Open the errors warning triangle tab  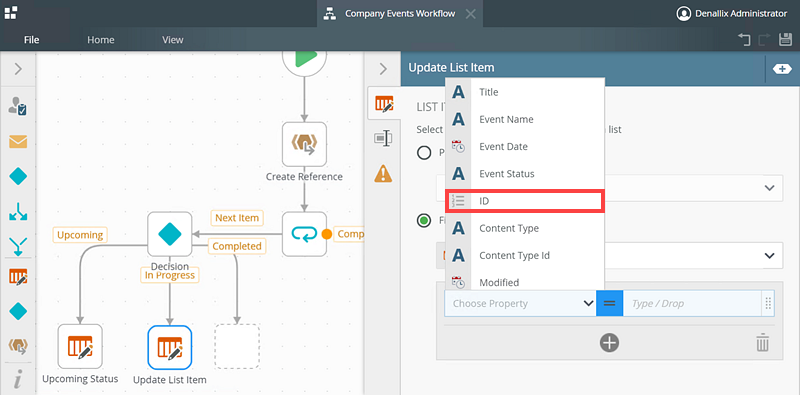[x=383, y=174]
